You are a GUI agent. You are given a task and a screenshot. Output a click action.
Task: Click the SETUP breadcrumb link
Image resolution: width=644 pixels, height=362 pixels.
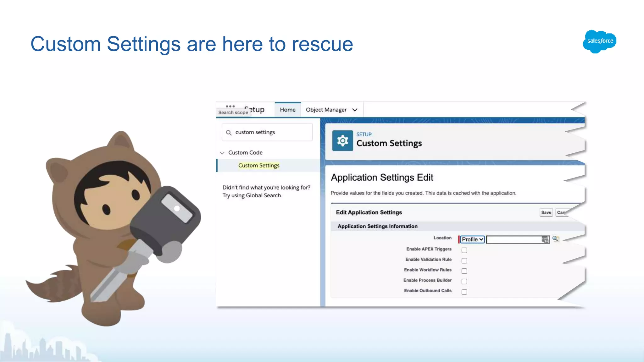(364, 134)
